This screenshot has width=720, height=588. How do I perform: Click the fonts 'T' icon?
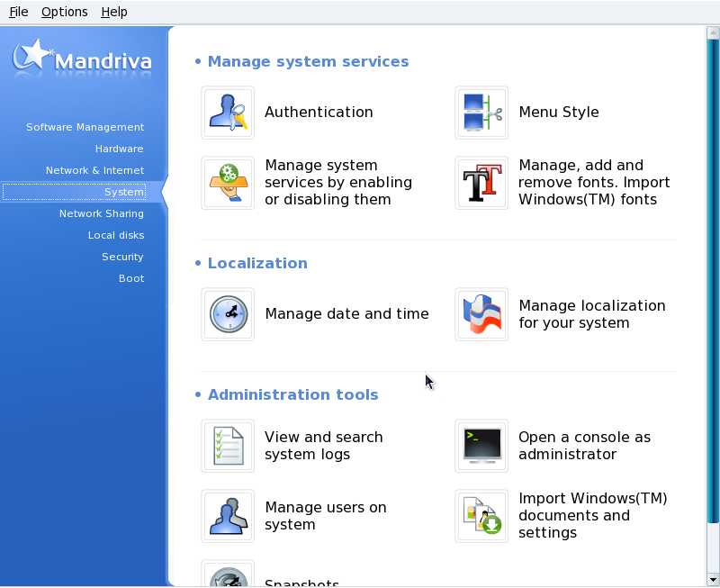pyautogui.click(x=481, y=183)
